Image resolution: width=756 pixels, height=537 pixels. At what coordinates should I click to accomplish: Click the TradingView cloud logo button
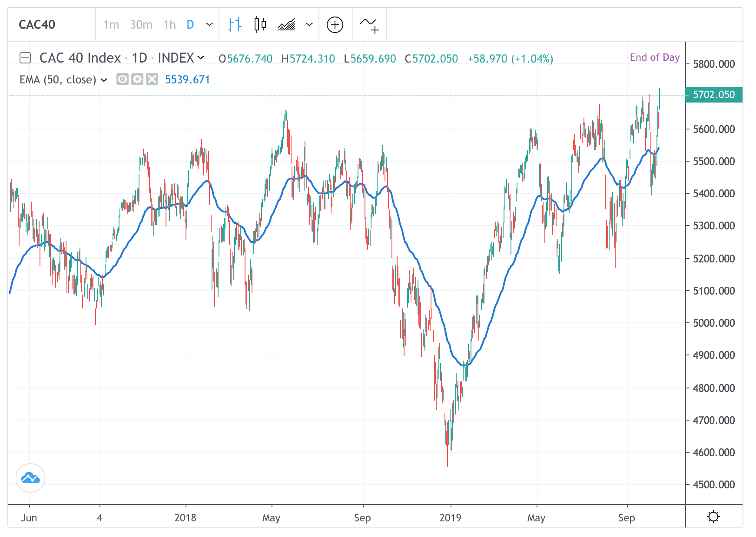30,478
